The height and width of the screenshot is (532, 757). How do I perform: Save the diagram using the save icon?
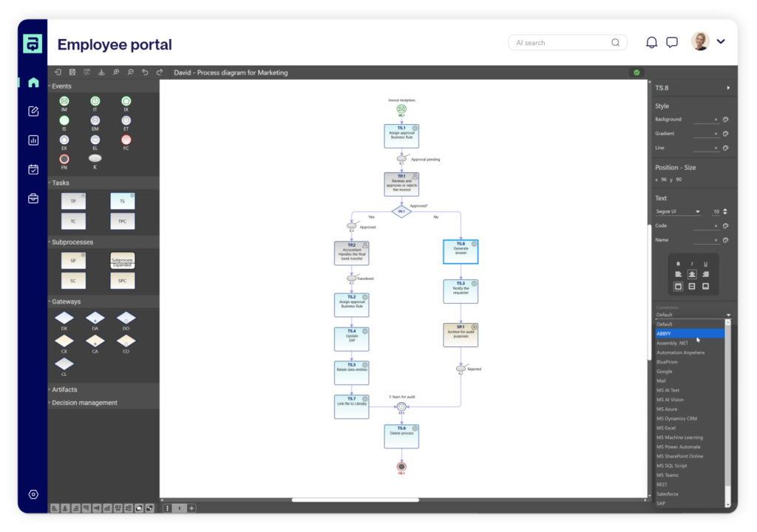tap(72, 72)
